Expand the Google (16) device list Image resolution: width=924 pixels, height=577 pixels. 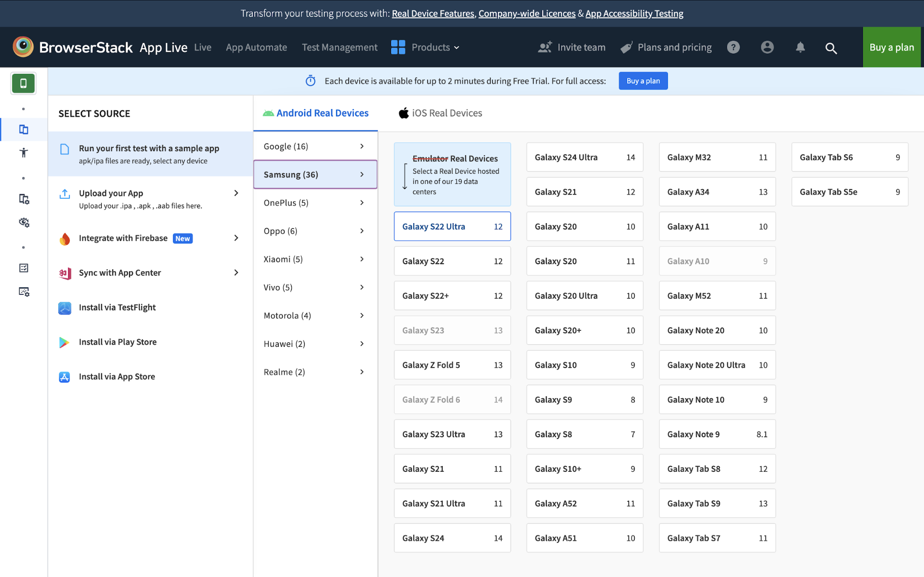(315, 146)
